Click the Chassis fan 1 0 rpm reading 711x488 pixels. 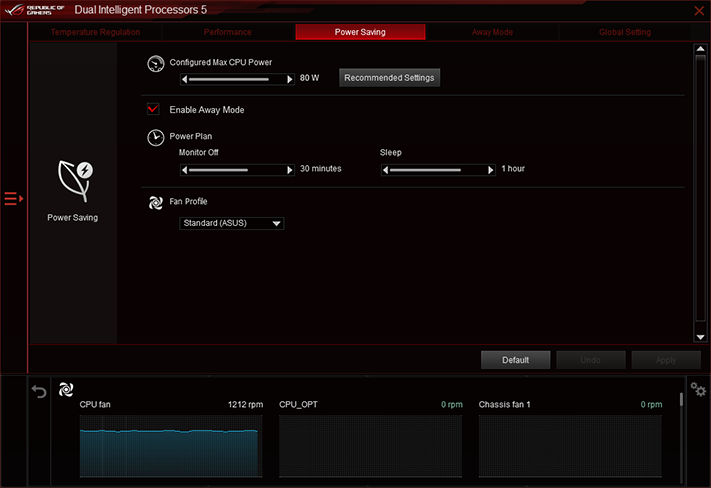pyautogui.click(x=652, y=405)
